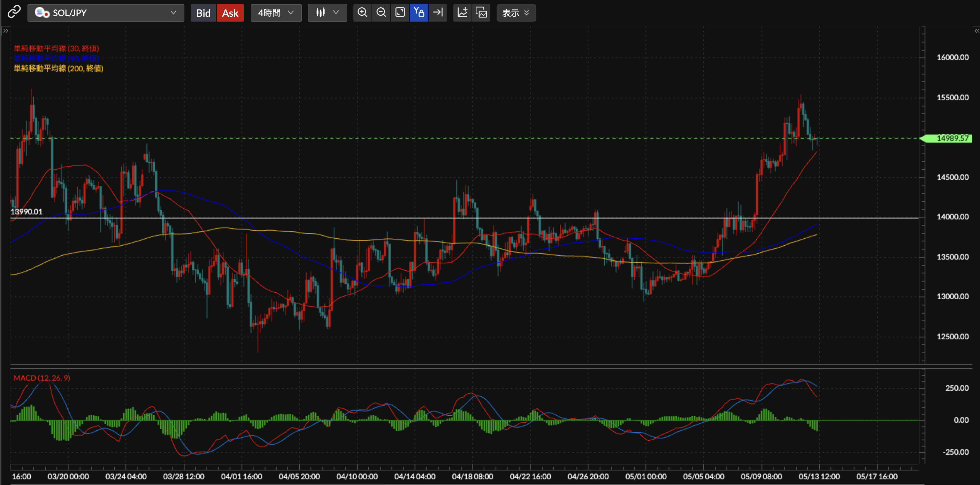Click the add indicator chart icon
This screenshot has height=485, width=980.
[462, 13]
